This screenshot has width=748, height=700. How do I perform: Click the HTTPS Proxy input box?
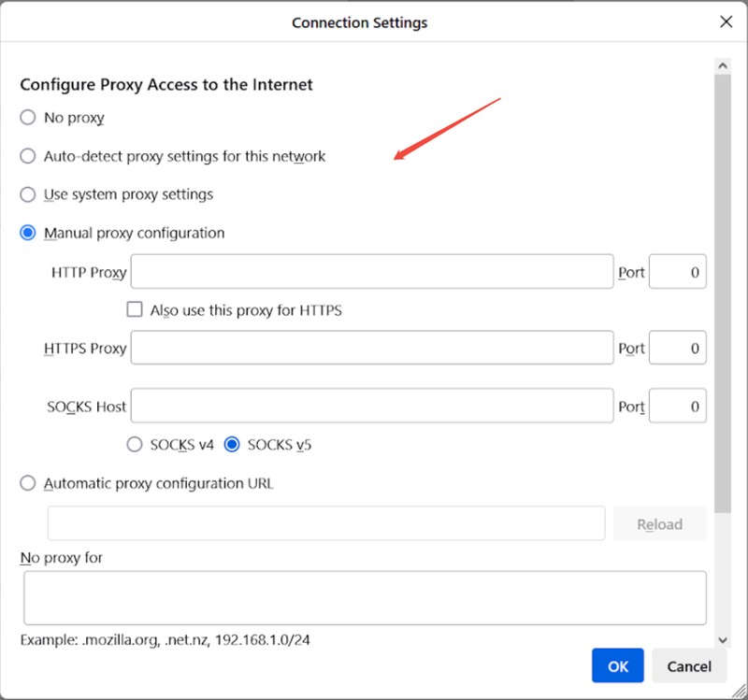372,348
